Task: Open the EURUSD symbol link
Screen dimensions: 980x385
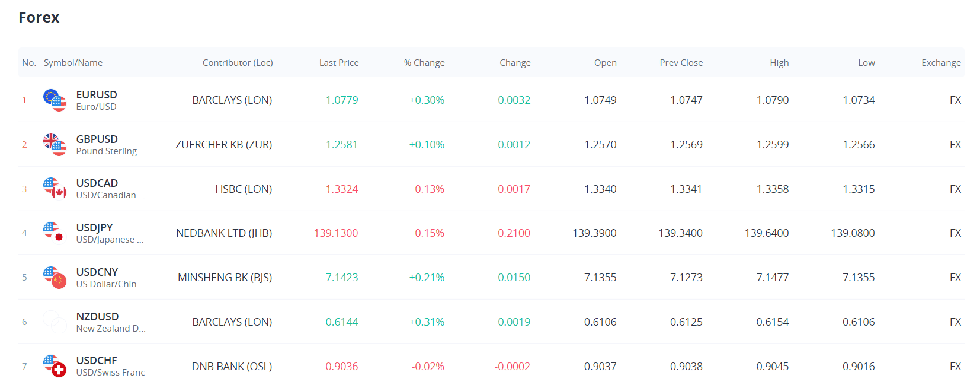Action: pyautogui.click(x=97, y=95)
